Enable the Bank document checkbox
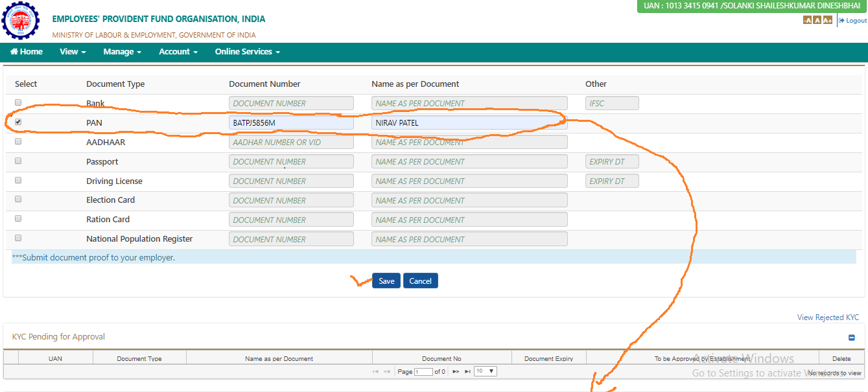868x392 pixels. (18, 102)
